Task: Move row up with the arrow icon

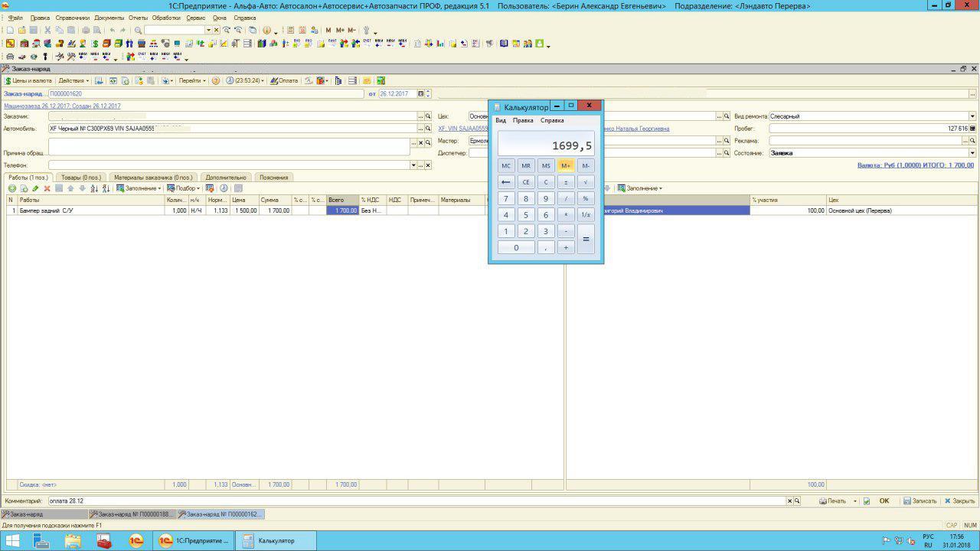Action: pyautogui.click(x=70, y=188)
